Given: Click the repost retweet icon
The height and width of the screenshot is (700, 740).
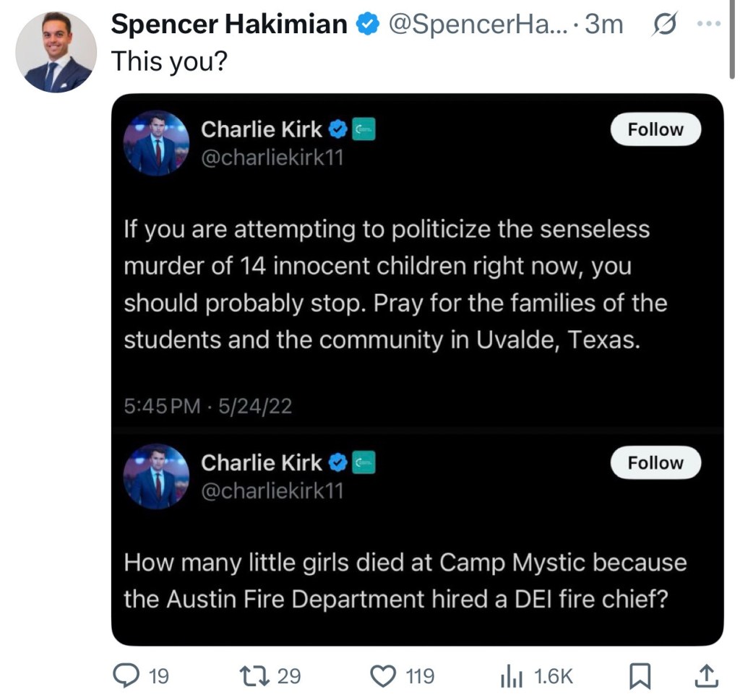Looking at the screenshot, I should (255, 675).
